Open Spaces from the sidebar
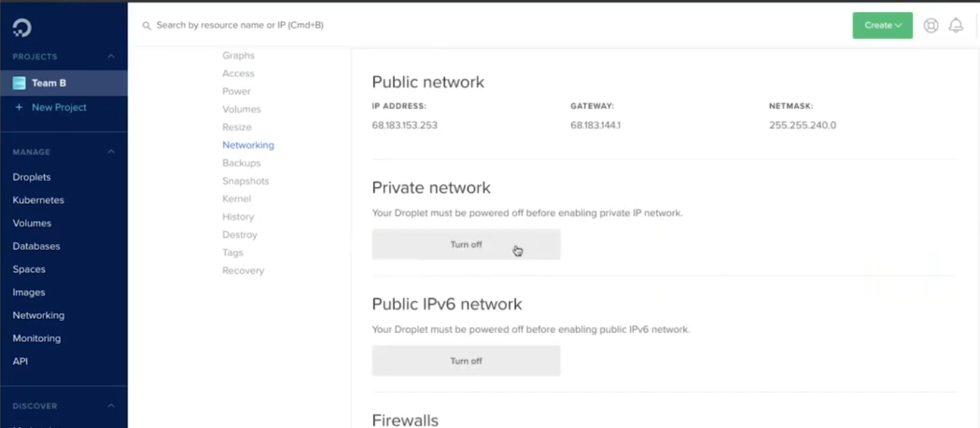This screenshot has height=428, width=980. [29, 269]
